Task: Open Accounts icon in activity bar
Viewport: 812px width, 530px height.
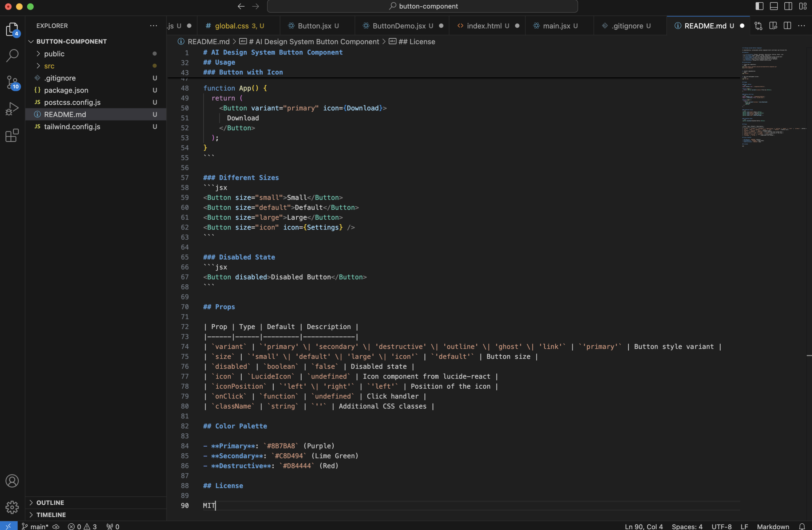Action: coord(12,481)
